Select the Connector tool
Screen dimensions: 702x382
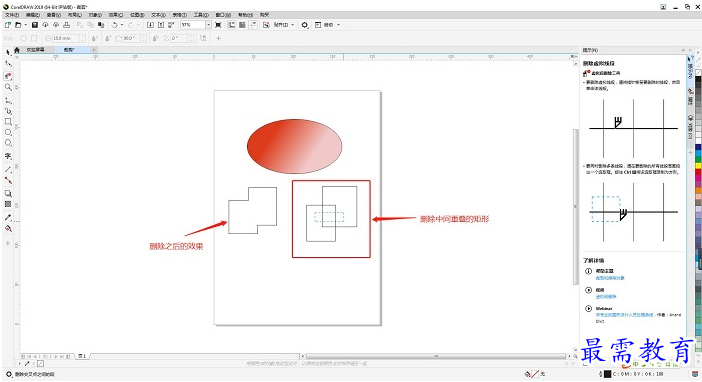tap(8, 180)
